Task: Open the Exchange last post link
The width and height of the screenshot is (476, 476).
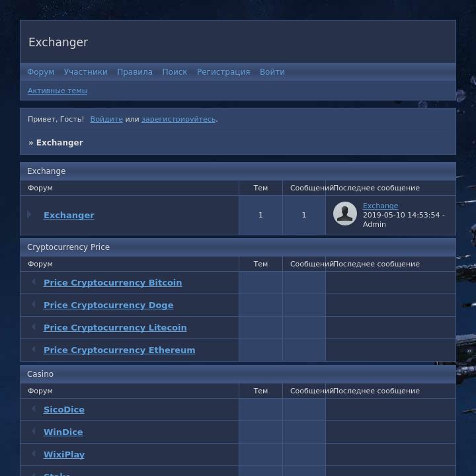Action: tap(380, 206)
